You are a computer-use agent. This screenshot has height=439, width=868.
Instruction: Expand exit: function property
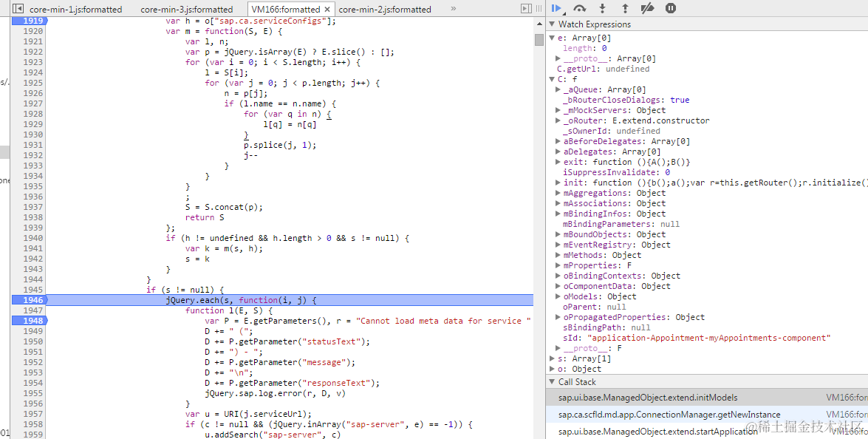(x=558, y=162)
